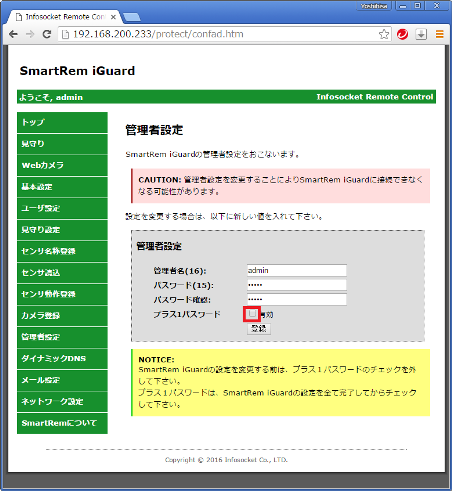
Task: Select the Infosocket Remote Control tab
Action: (65, 17)
